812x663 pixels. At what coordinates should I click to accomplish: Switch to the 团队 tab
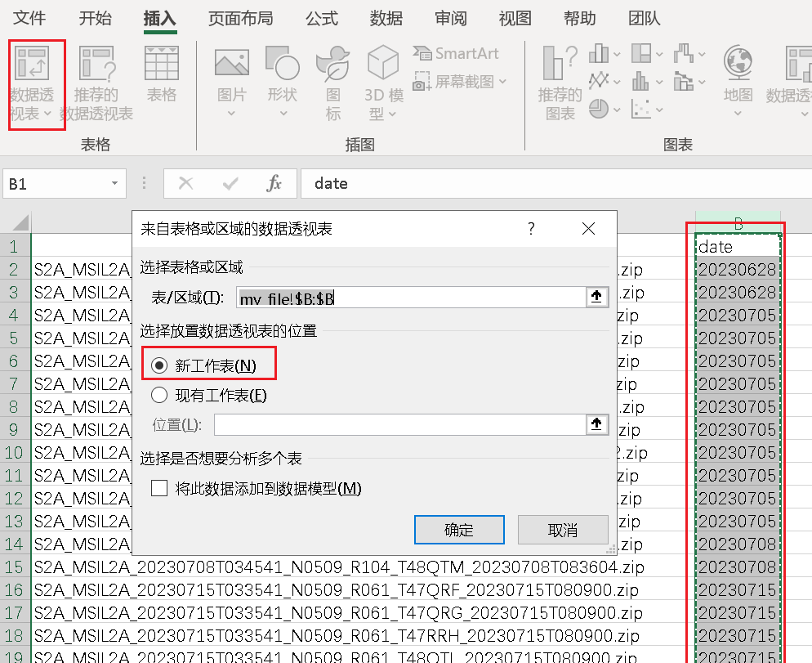click(645, 18)
